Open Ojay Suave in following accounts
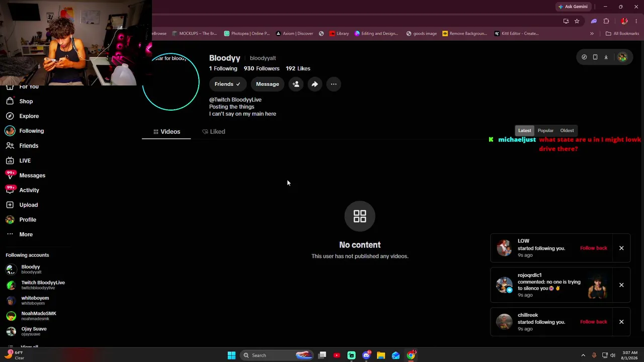The image size is (644, 362). pyautogui.click(x=26, y=331)
